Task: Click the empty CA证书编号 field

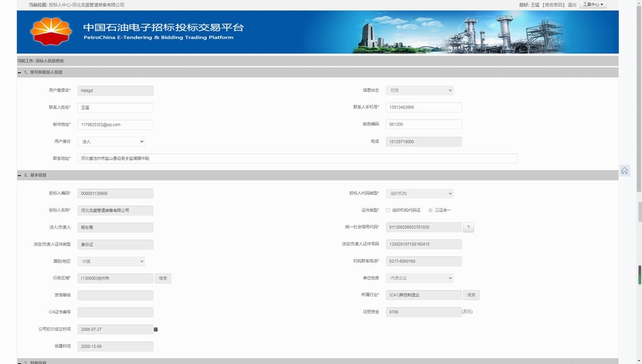Action: pyautogui.click(x=115, y=313)
